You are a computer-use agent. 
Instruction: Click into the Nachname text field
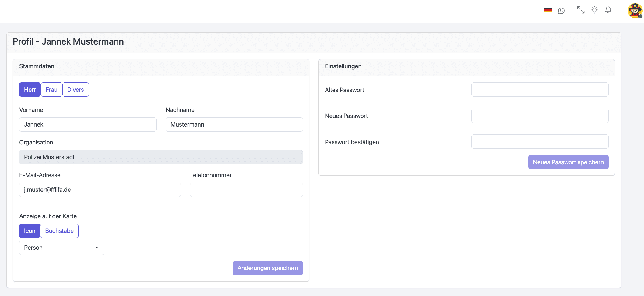click(234, 124)
